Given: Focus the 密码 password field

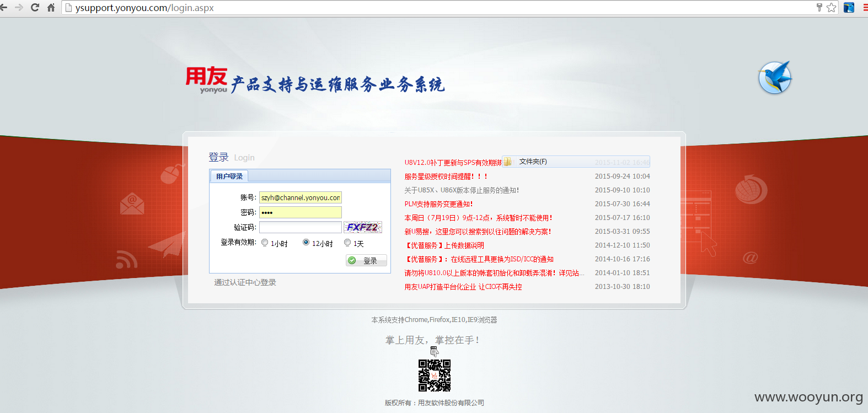Looking at the screenshot, I should click(x=301, y=212).
